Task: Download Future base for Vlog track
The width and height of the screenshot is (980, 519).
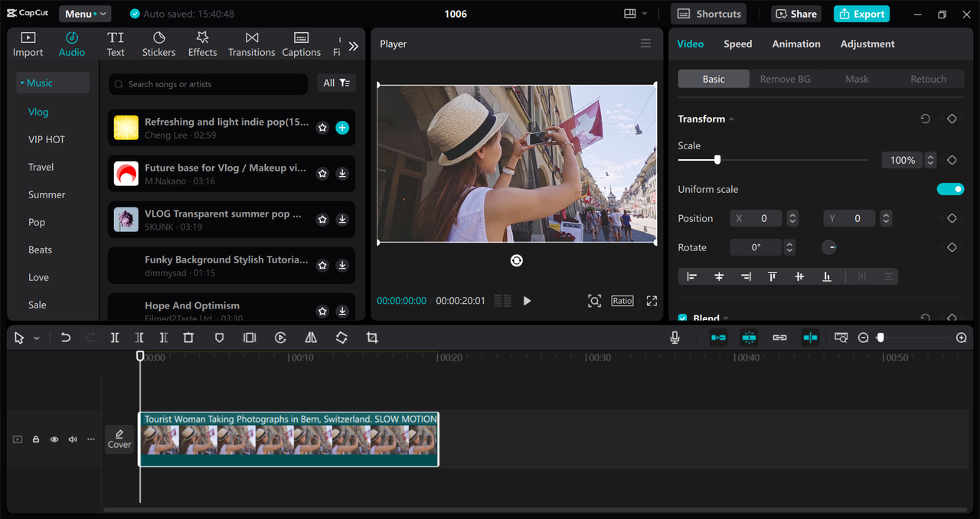Action: point(342,174)
